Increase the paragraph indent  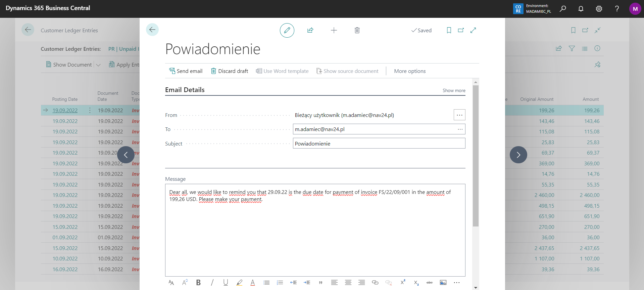click(x=307, y=283)
